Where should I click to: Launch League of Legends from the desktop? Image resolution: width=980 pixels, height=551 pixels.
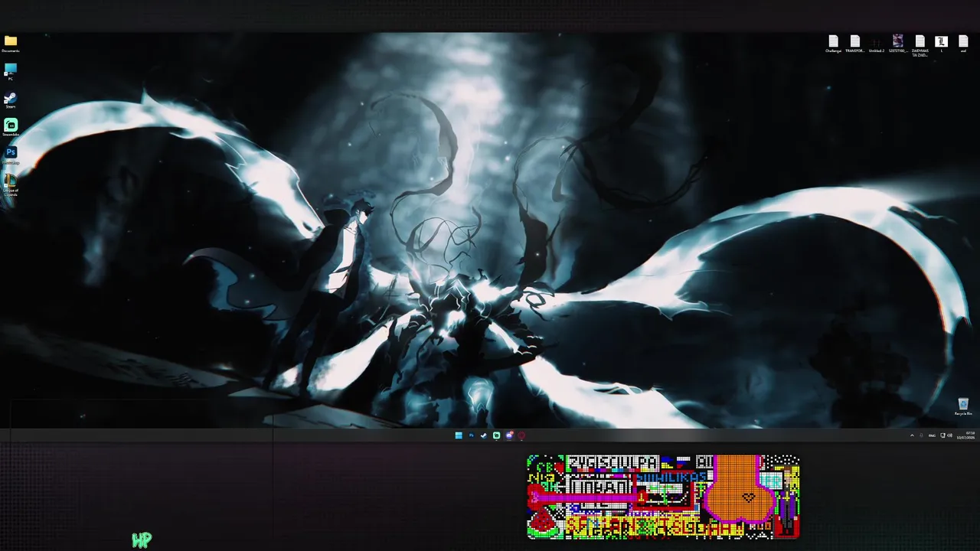pos(11,184)
